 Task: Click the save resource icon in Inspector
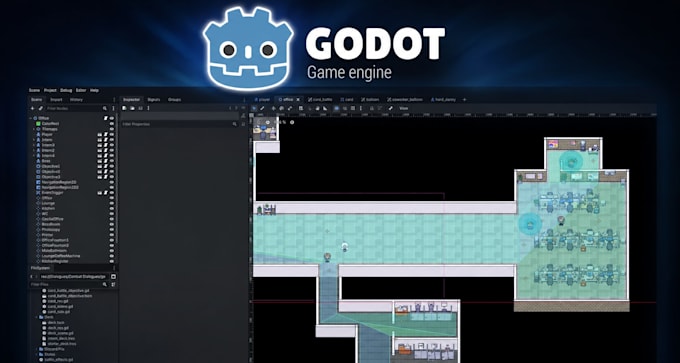point(141,108)
